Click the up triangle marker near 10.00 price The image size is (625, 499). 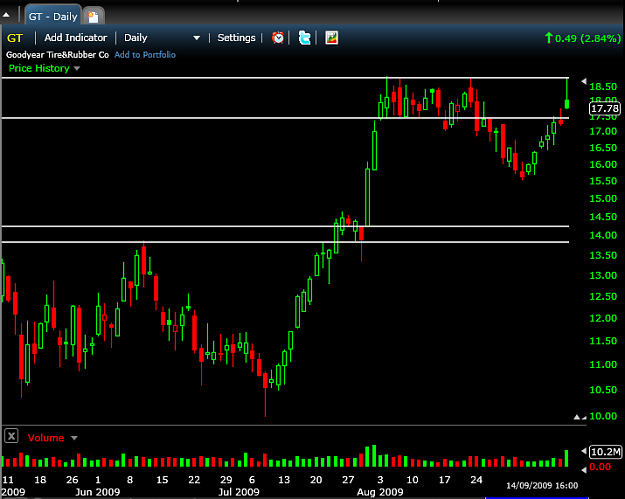click(x=576, y=417)
